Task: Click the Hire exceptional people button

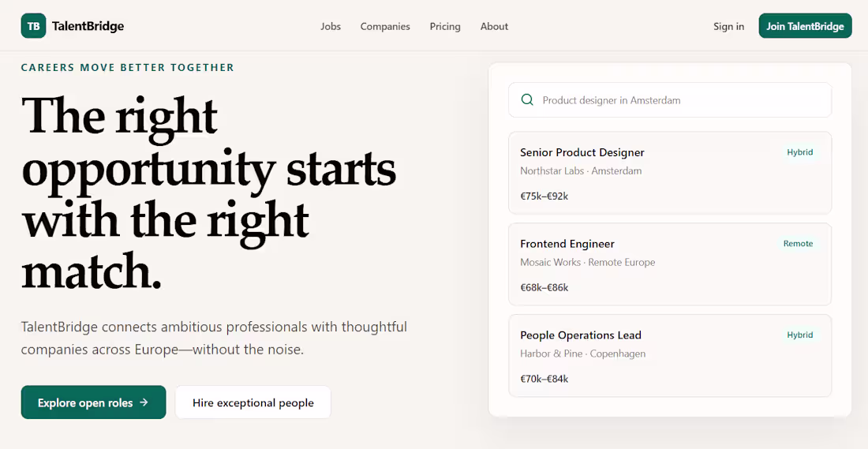Action: 253,402
